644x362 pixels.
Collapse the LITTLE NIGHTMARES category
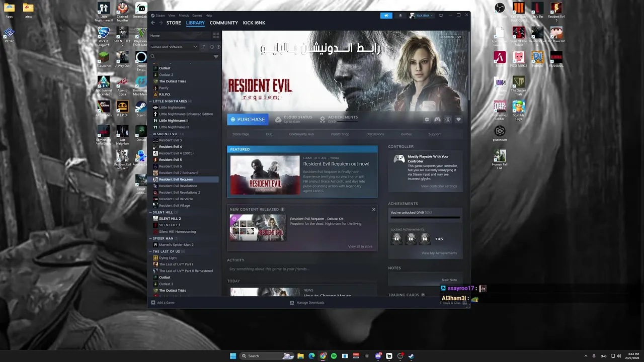[x=150, y=101]
